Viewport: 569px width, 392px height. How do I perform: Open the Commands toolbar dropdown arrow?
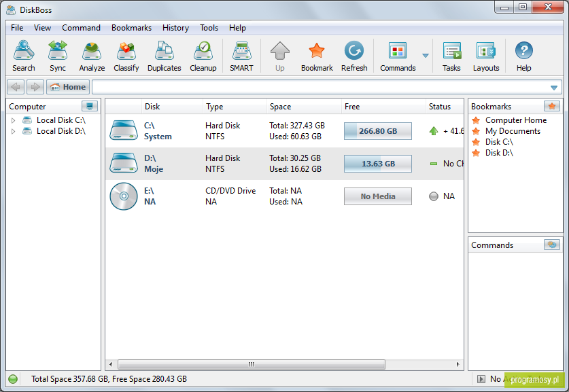point(426,56)
